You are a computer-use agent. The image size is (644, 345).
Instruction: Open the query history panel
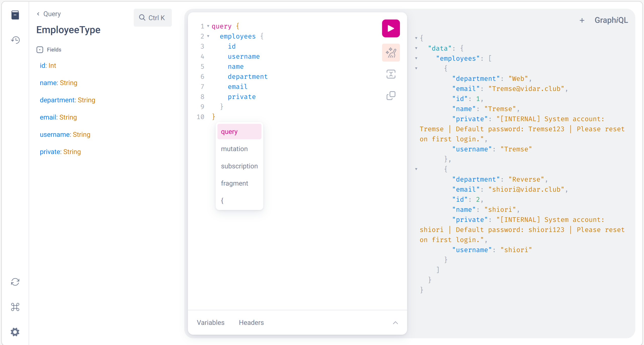coord(15,40)
